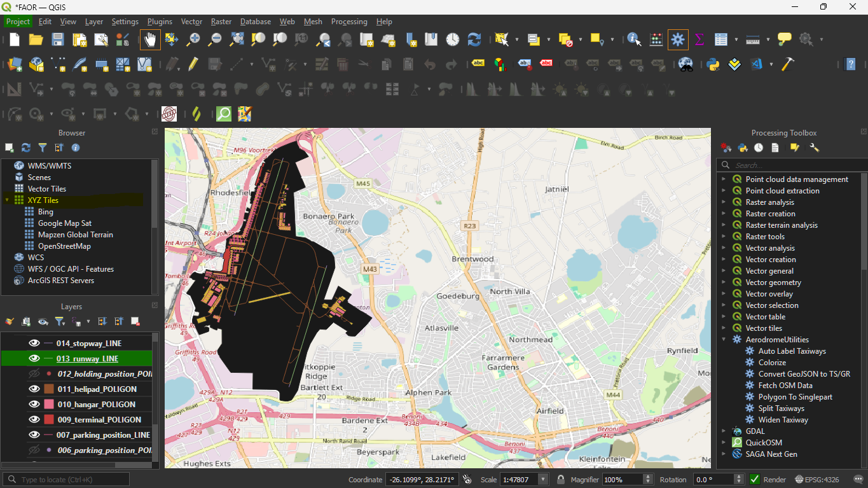Open the Python Console from the toolbar
The image size is (868, 488).
[713, 64]
